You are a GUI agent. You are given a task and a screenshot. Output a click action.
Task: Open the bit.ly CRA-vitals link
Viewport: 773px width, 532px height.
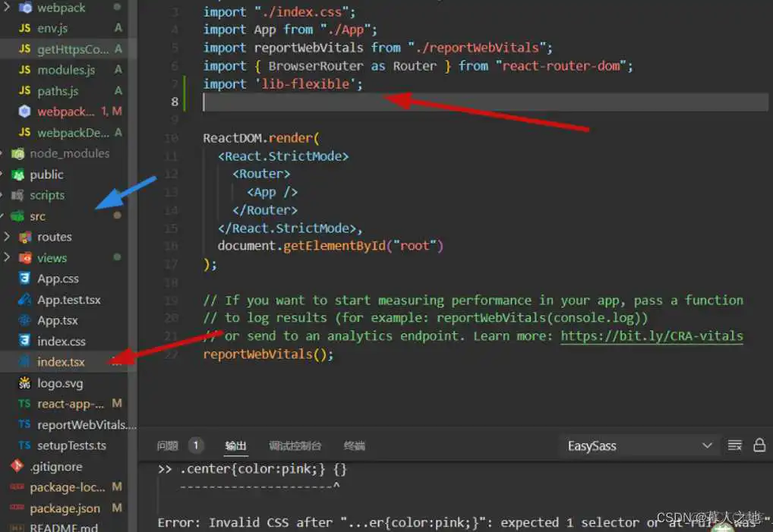[x=652, y=335]
